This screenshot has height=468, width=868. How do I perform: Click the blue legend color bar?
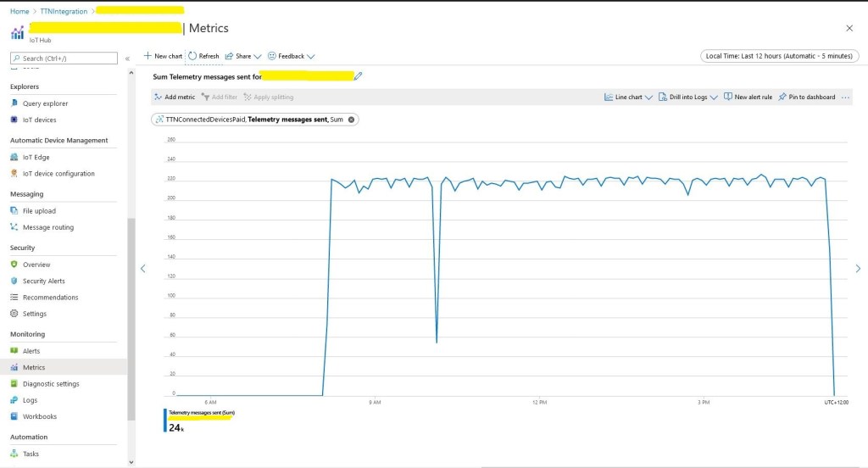click(x=165, y=421)
